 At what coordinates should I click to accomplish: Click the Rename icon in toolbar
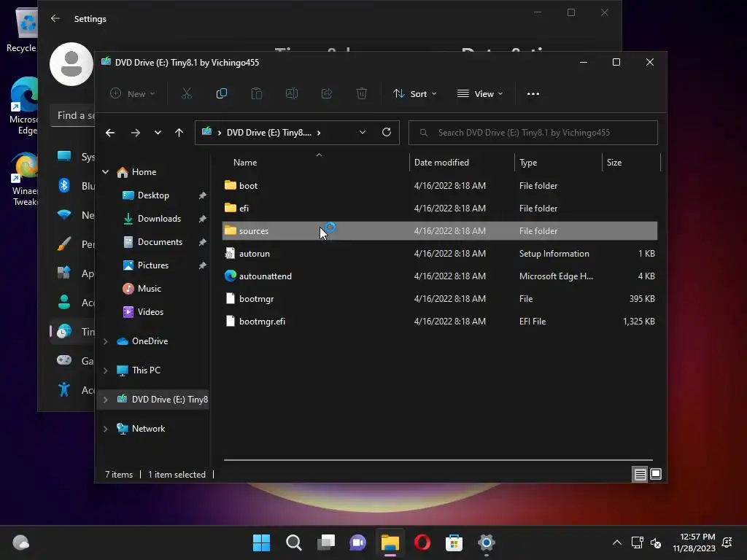pyautogui.click(x=292, y=94)
